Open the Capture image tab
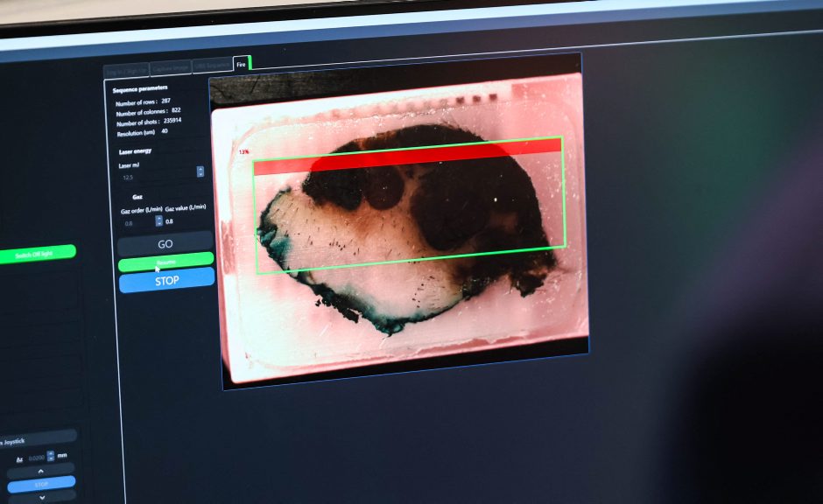The width and height of the screenshot is (823, 504). [x=170, y=68]
